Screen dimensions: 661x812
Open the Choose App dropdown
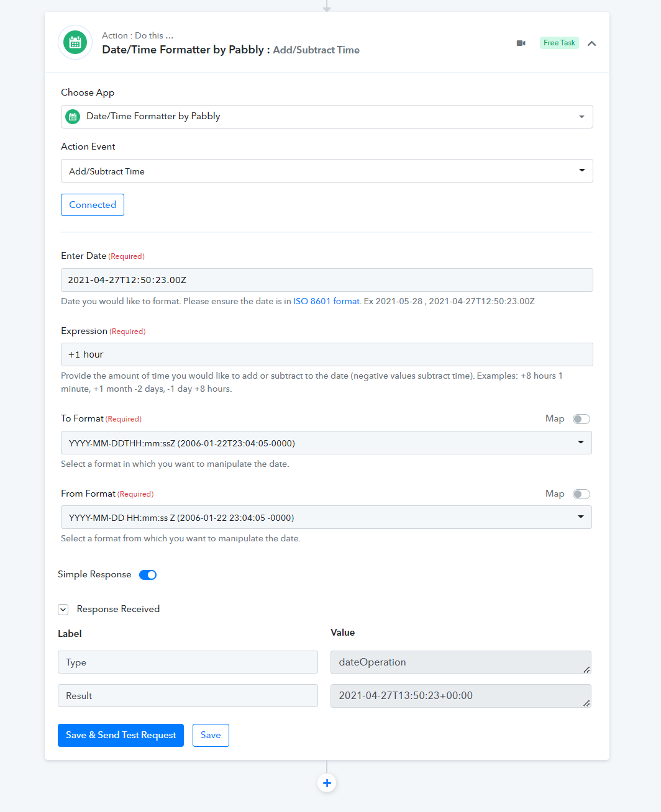[327, 117]
